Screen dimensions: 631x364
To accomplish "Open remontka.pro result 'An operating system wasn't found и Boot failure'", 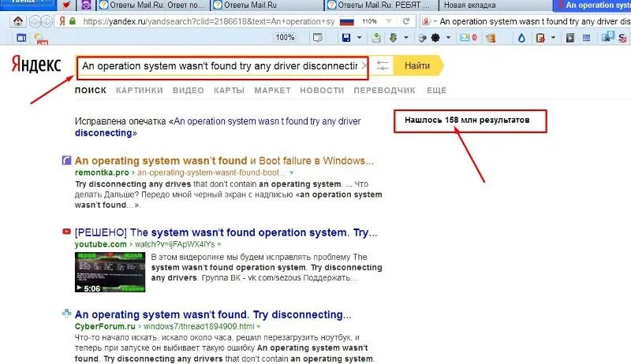I will (224, 161).
